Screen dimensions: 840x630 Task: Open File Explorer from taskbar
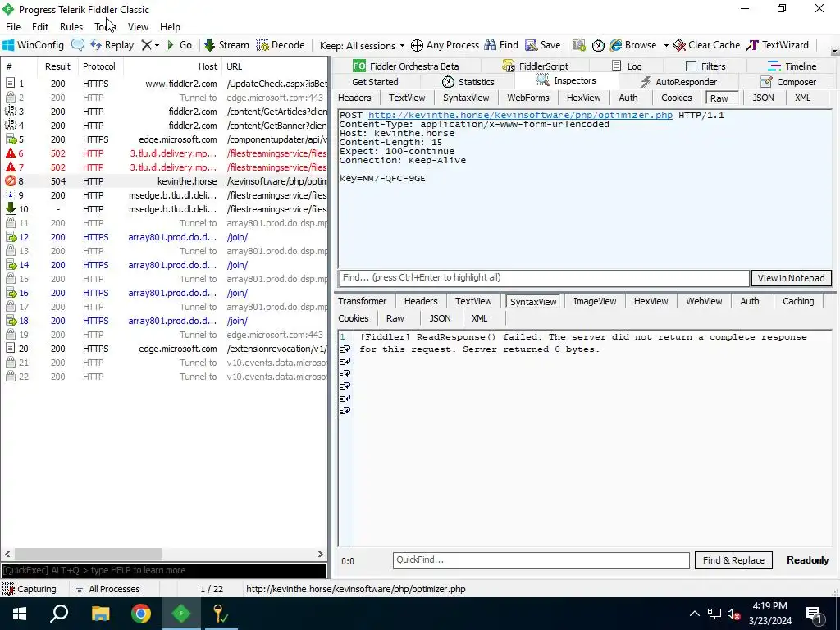[x=100, y=614]
